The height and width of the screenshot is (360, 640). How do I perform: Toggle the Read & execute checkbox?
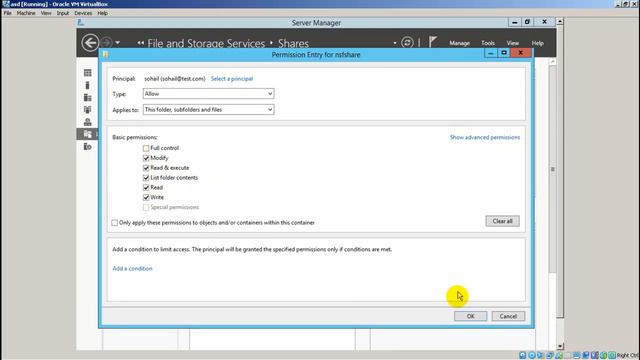146,168
